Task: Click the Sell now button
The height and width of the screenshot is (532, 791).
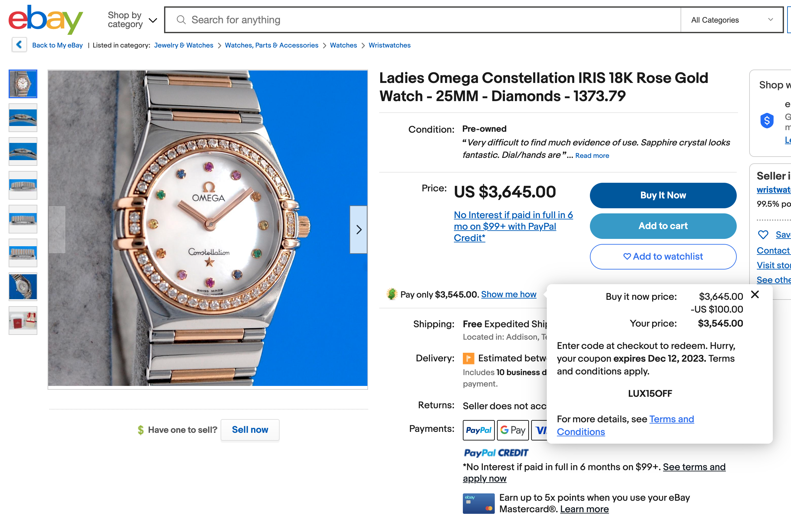Action: (x=250, y=430)
